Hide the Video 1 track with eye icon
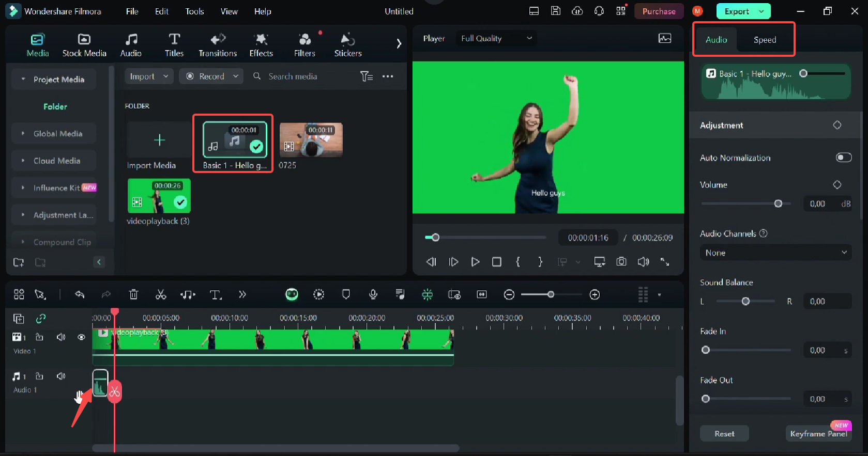The image size is (868, 456). point(81,337)
